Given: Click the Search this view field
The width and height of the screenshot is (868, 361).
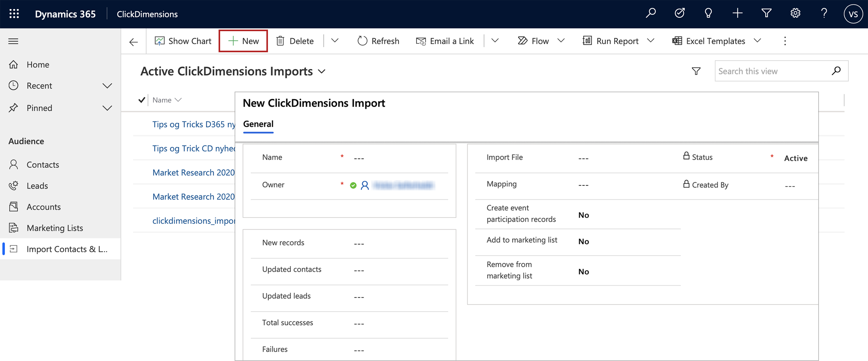Looking at the screenshot, I should tap(775, 71).
